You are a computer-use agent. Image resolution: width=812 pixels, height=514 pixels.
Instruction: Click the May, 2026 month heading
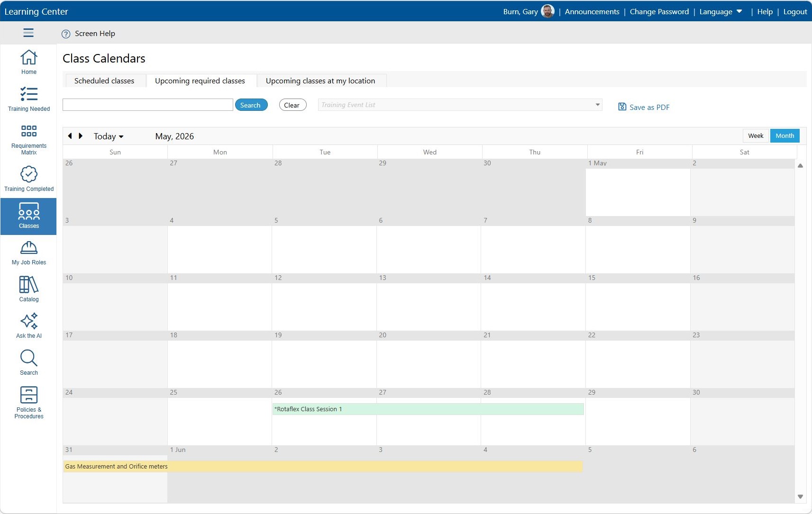(174, 136)
